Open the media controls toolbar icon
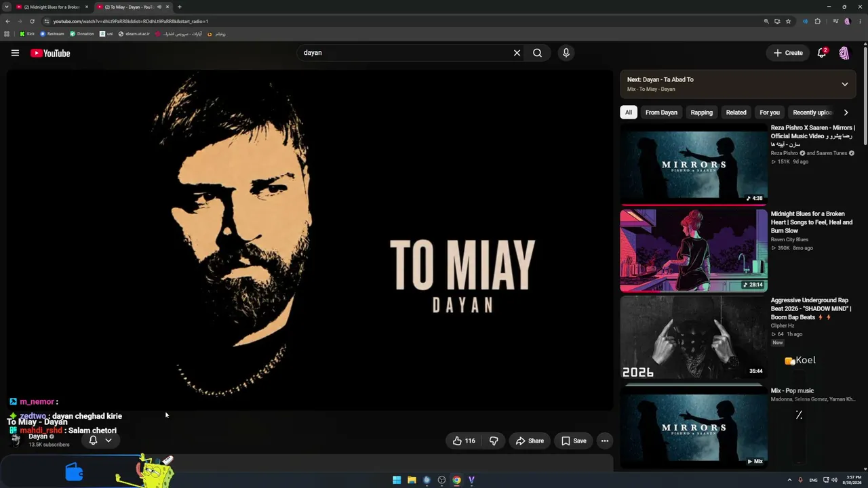The image size is (868, 488). pyautogui.click(x=835, y=21)
